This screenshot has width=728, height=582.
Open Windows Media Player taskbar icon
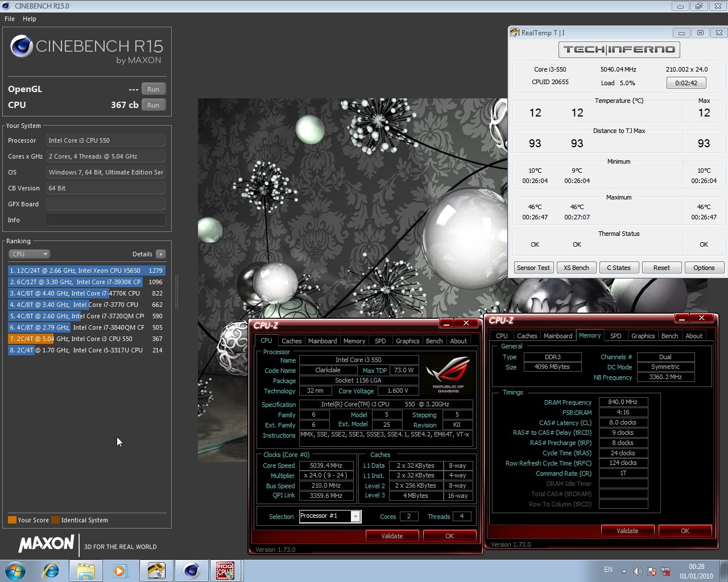pos(120,570)
